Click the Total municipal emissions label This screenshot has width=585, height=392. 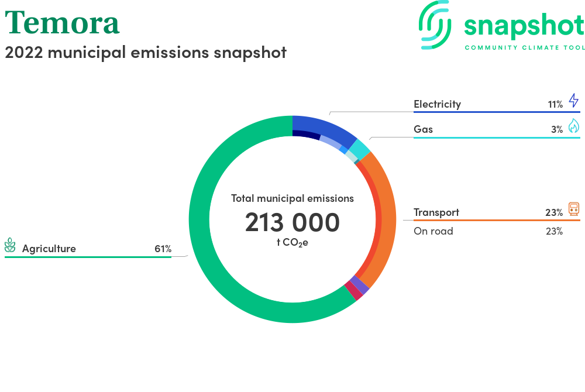coord(292,198)
